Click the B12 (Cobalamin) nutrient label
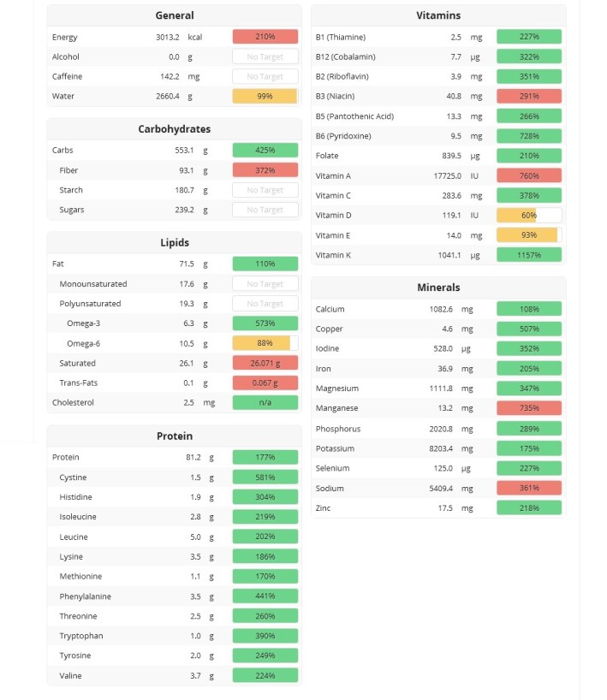Image resolution: width=607 pixels, height=700 pixels. [345, 56]
